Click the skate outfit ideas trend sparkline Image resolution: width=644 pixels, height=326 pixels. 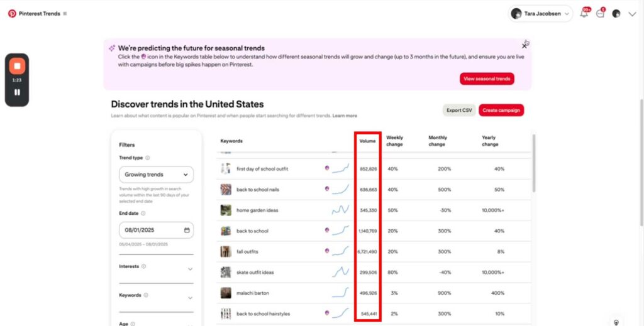(340, 272)
